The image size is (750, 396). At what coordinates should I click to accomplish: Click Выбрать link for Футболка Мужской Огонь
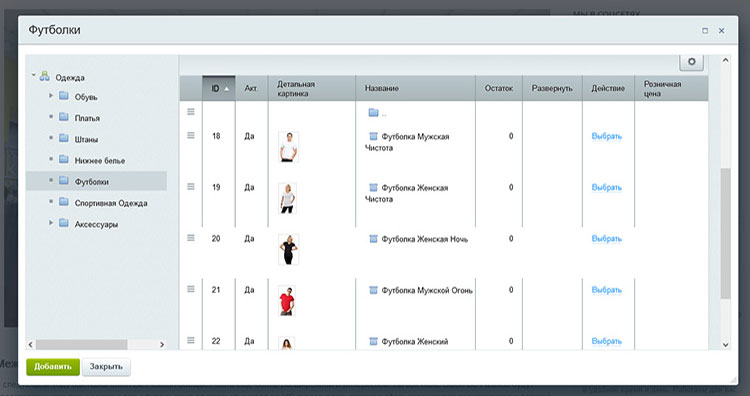[607, 290]
